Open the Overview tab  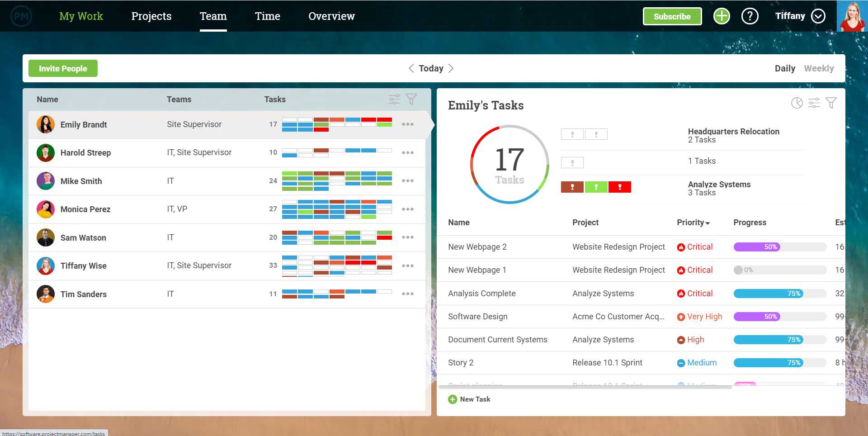click(x=331, y=16)
